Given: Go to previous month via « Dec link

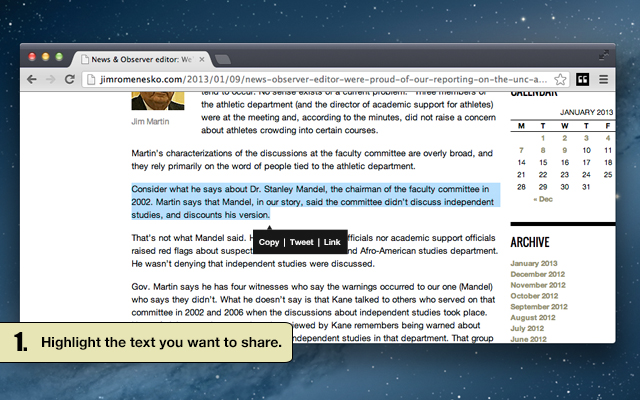Looking at the screenshot, I should point(543,199).
